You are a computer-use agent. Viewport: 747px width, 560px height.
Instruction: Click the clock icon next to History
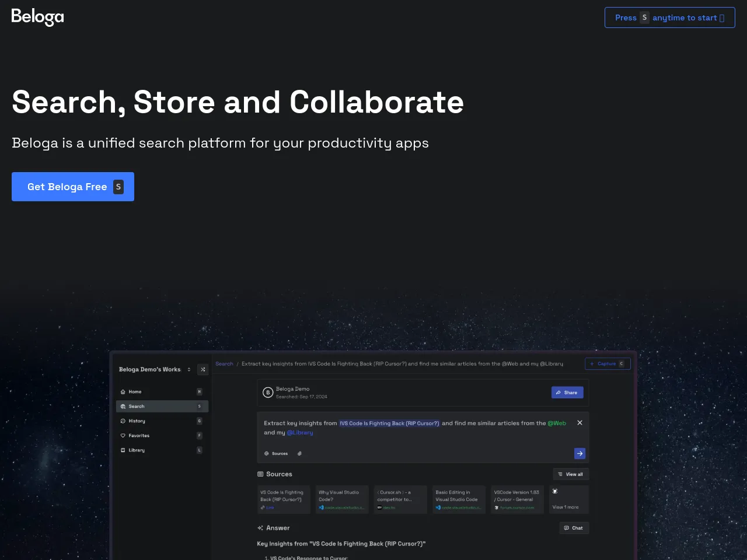coord(123,421)
